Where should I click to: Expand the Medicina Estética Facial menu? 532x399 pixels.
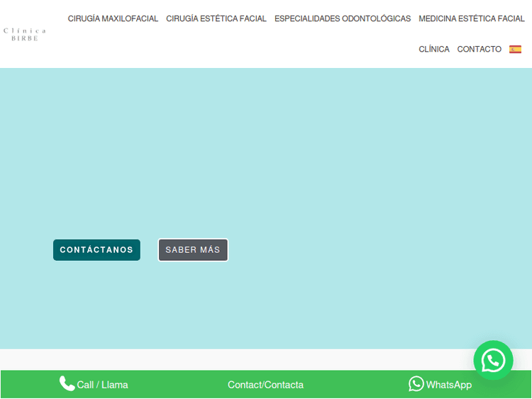click(472, 18)
